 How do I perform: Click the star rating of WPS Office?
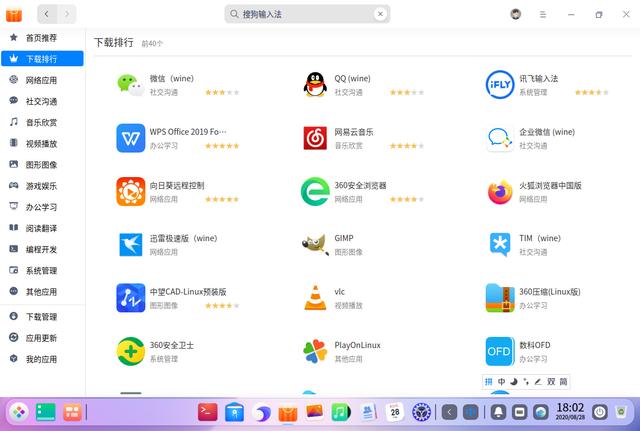(x=222, y=146)
